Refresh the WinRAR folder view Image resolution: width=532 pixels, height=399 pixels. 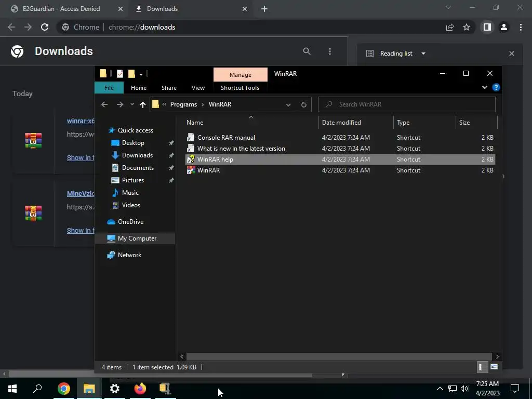pyautogui.click(x=303, y=104)
